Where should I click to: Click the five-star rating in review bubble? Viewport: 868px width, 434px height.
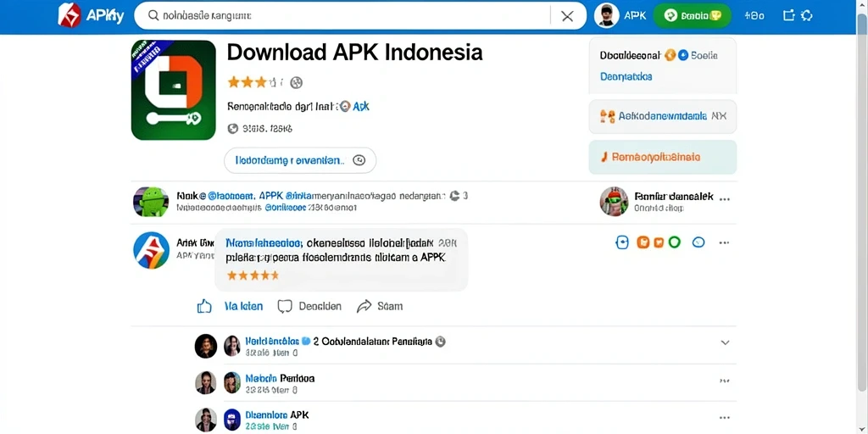pyautogui.click(x=253, y=275)
